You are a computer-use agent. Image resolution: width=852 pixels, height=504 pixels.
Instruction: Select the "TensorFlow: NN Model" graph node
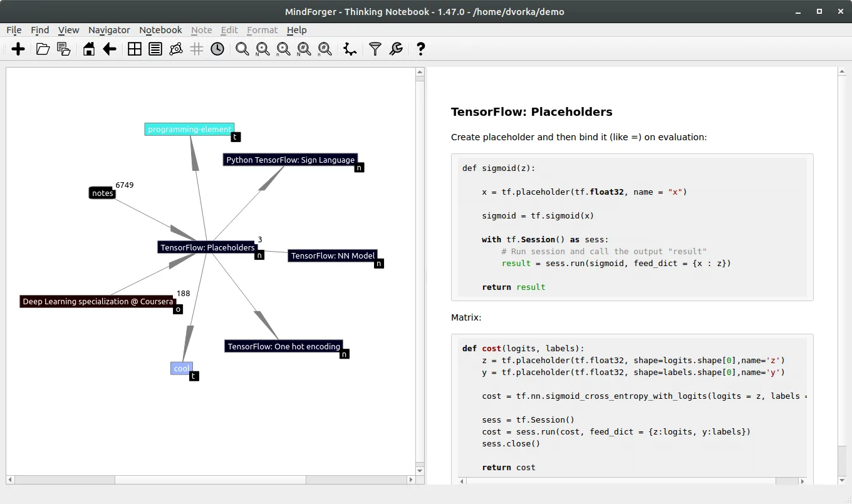[333, 255]
